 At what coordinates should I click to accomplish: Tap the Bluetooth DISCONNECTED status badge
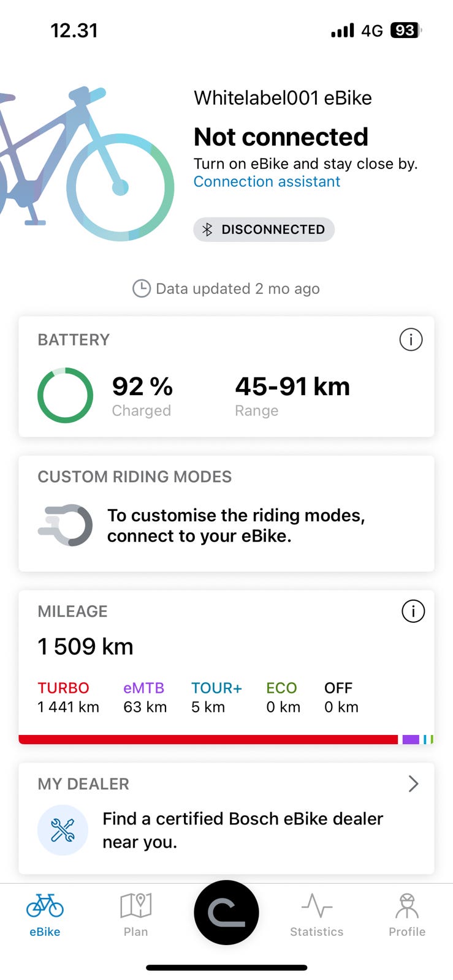(x=264, y=230)
